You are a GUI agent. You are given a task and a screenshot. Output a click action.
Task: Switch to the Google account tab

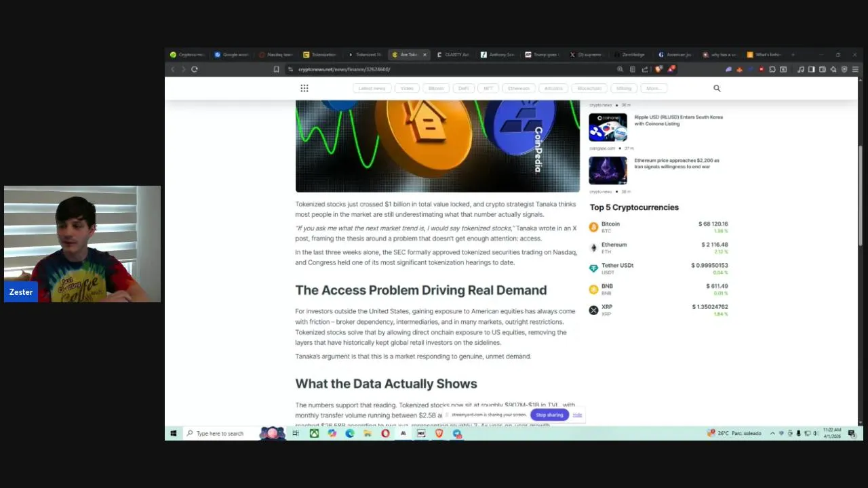click(232, 54)
